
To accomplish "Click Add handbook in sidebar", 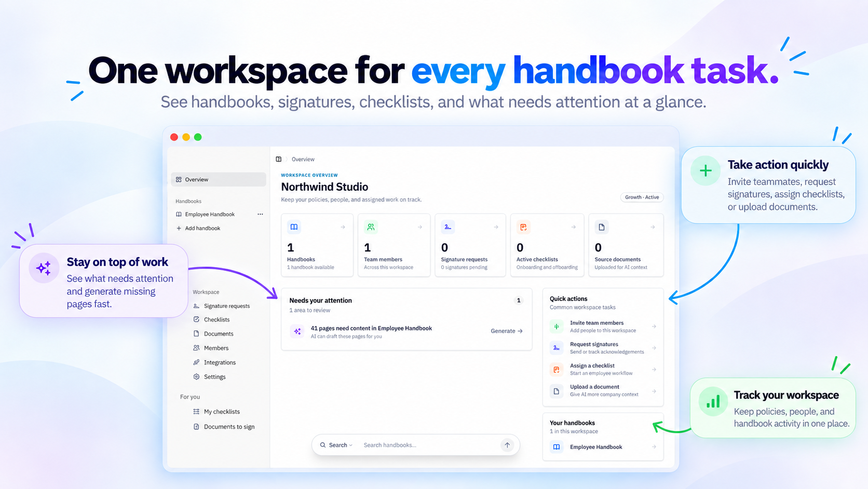I will point(198,228).
